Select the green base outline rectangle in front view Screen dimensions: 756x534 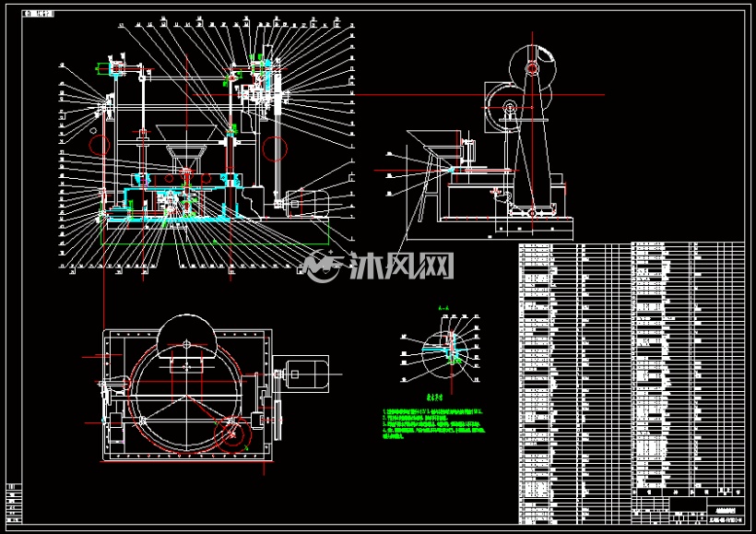coord(215,231)
